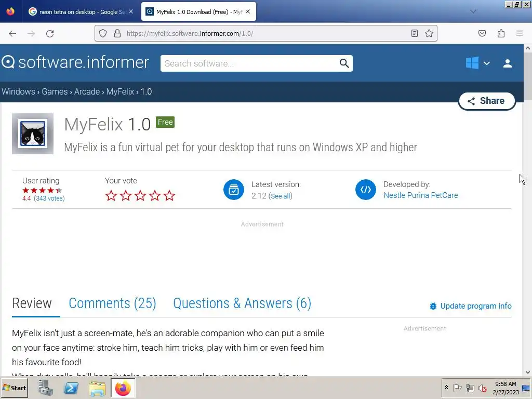This screenshot has height=399, width=532.
Task: Click the network tray icon
Action: pos(470,388)
